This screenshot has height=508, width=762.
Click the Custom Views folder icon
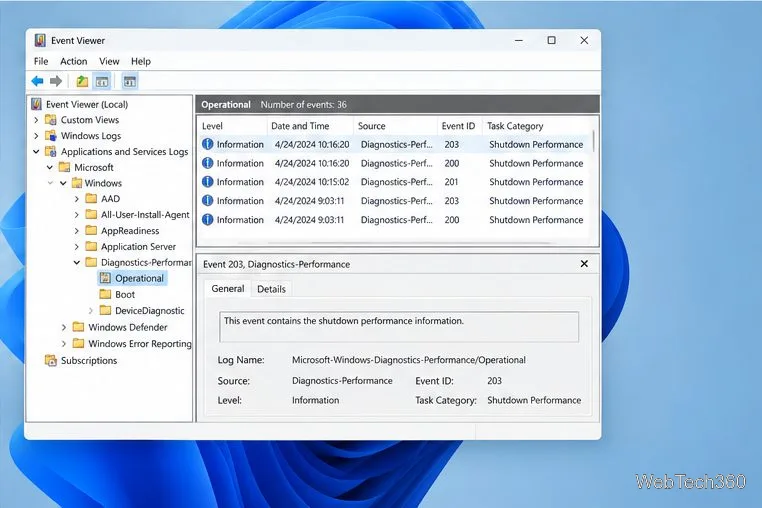pos(51,120)
